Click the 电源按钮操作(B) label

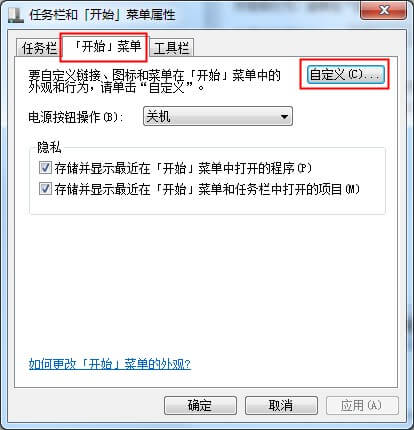point(76,117)
